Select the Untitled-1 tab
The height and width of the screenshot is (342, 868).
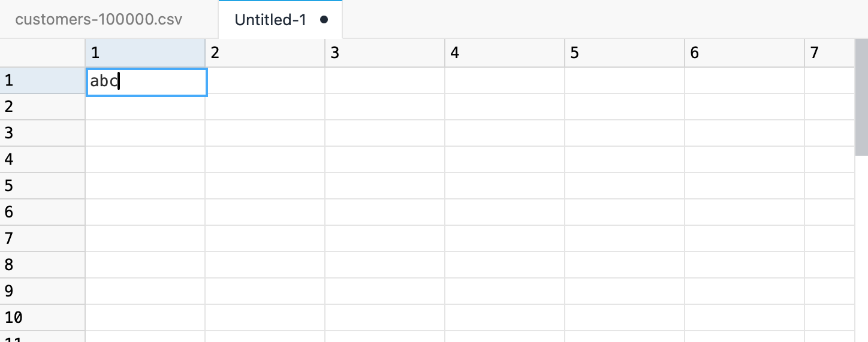pyautogui.click(x=280, y=20)
